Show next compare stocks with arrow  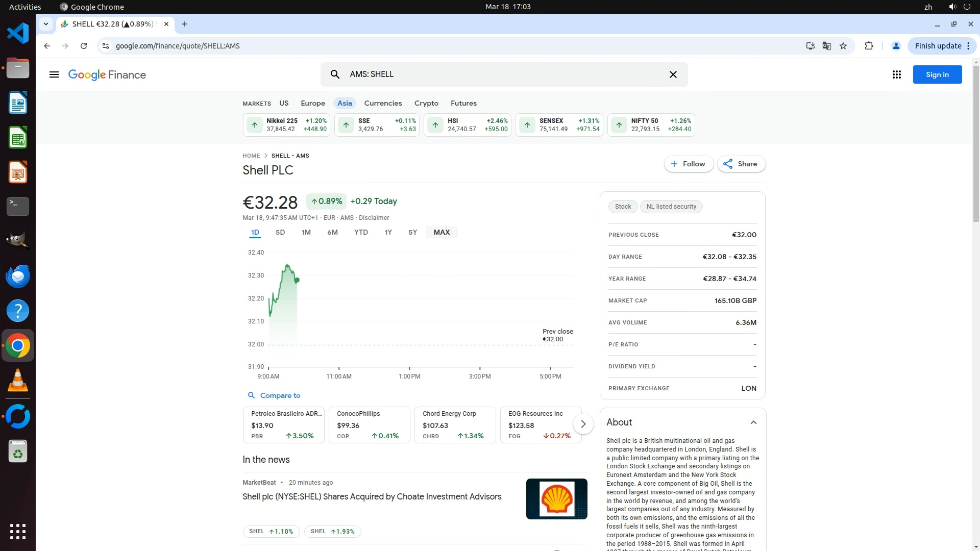click(583, 424)
